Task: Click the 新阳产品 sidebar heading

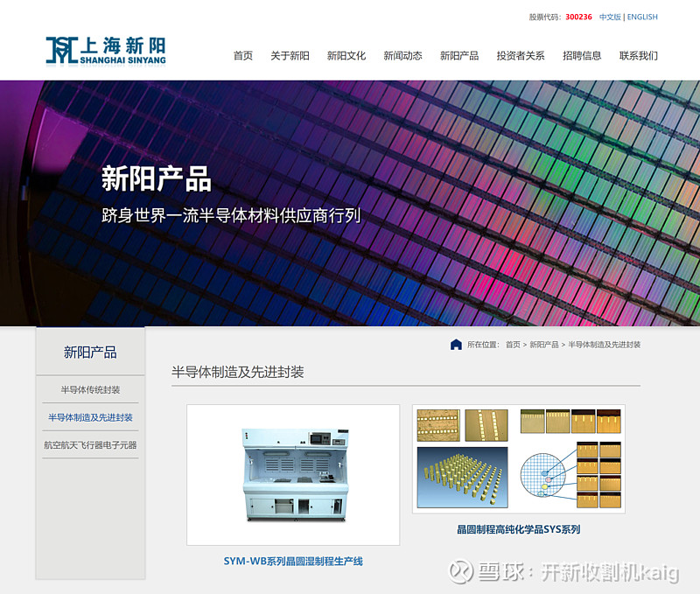Action: coord(90,353)
